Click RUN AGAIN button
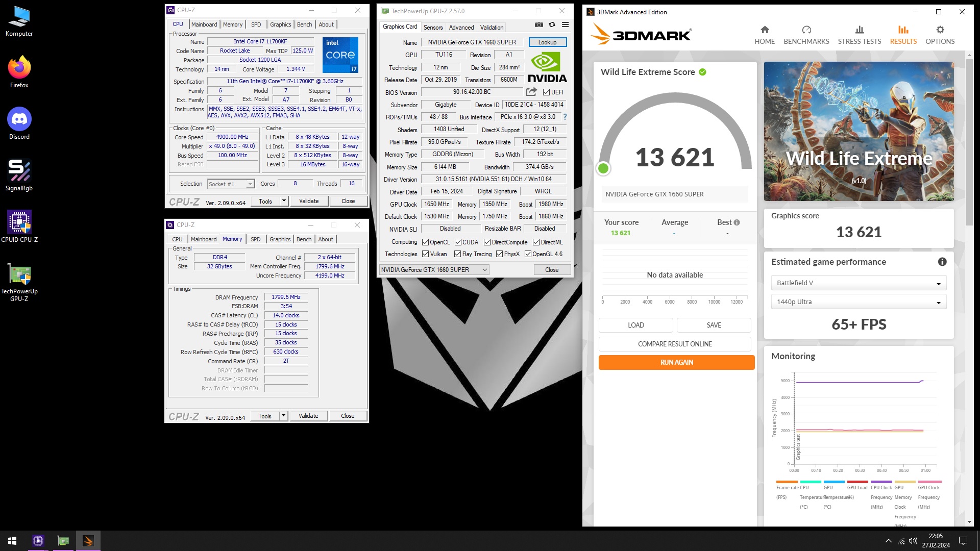980x551 pixels. [x=677, y=362]
